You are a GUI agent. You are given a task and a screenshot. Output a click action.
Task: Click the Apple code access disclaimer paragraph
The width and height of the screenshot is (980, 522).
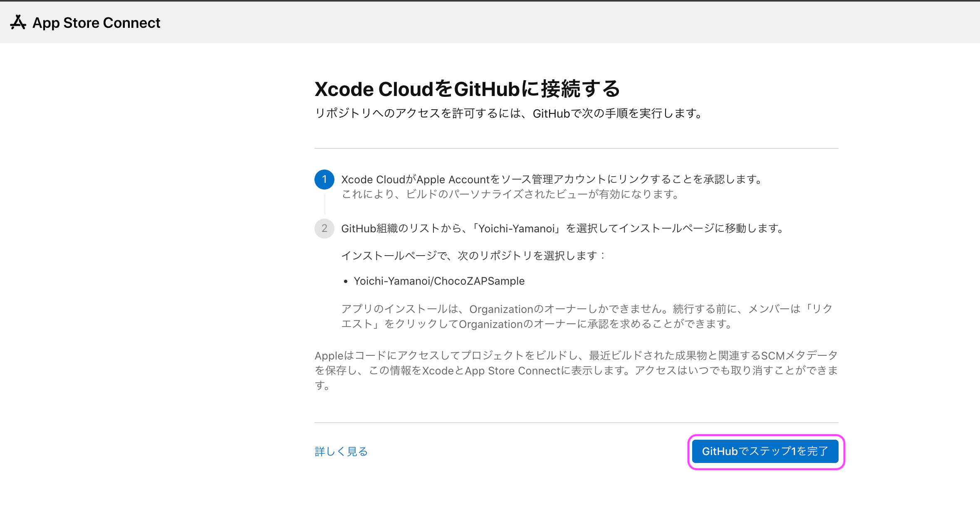576,370
